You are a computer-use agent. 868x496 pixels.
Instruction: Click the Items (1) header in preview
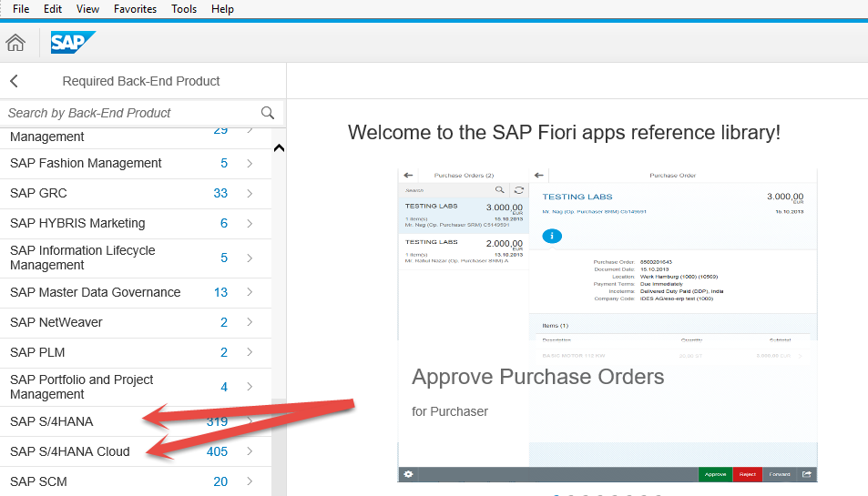(x=556, y=326)
